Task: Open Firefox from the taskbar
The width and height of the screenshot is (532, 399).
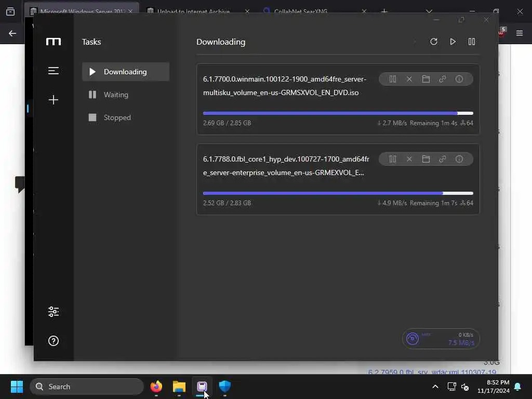Action: pos(156,386)
